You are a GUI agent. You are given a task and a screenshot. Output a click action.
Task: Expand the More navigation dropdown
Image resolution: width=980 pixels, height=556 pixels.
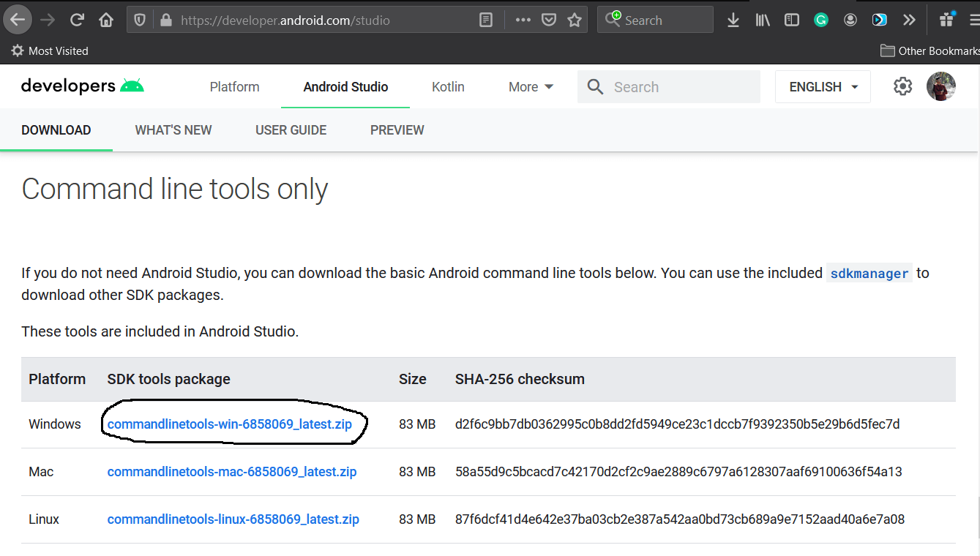point(530,86)
